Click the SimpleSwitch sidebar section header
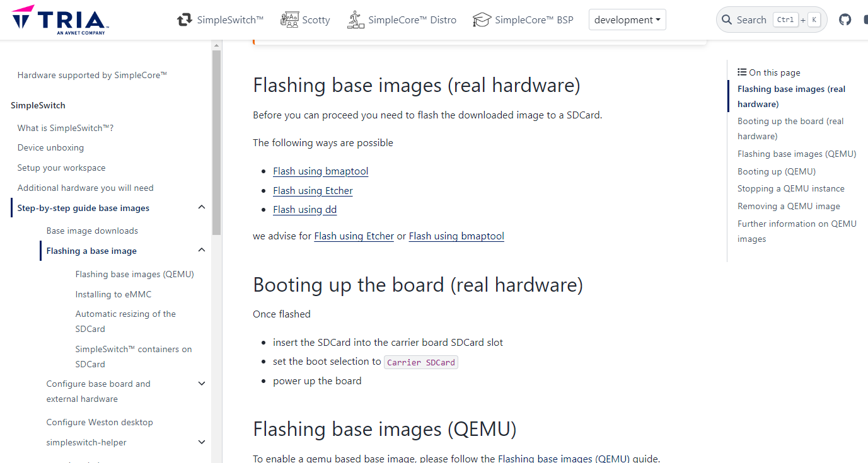 point(38,105)
